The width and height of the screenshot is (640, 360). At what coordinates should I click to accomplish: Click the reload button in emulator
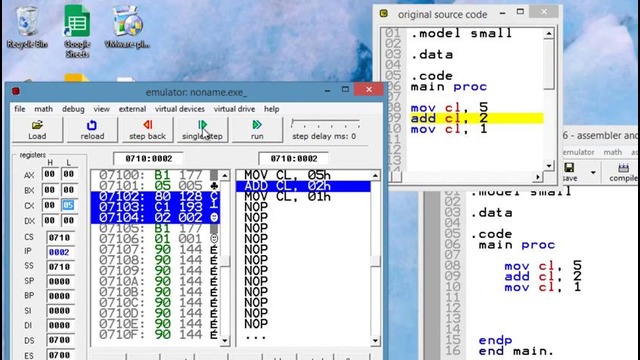click(x=92, y=130)
